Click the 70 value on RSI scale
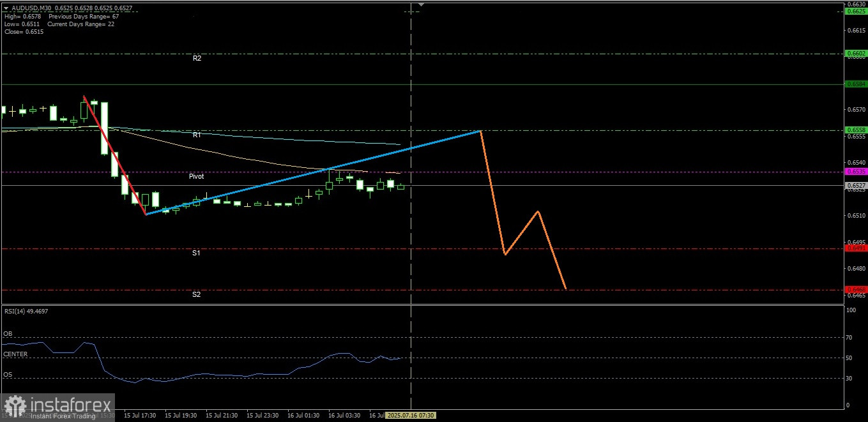Image resolution: width=868 pixels, height=422 pixels. (x=849, y=338)
